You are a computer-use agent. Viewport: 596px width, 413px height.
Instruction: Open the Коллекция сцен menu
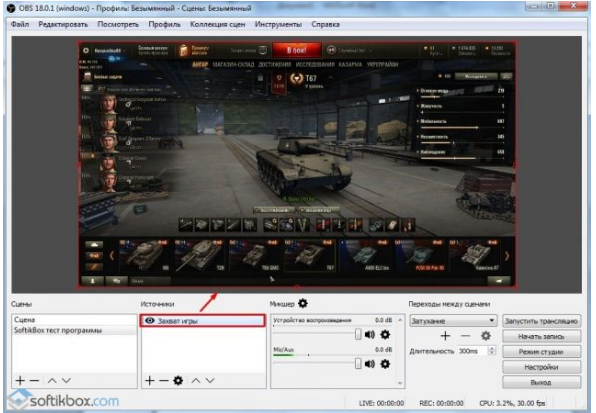point(217,24)
